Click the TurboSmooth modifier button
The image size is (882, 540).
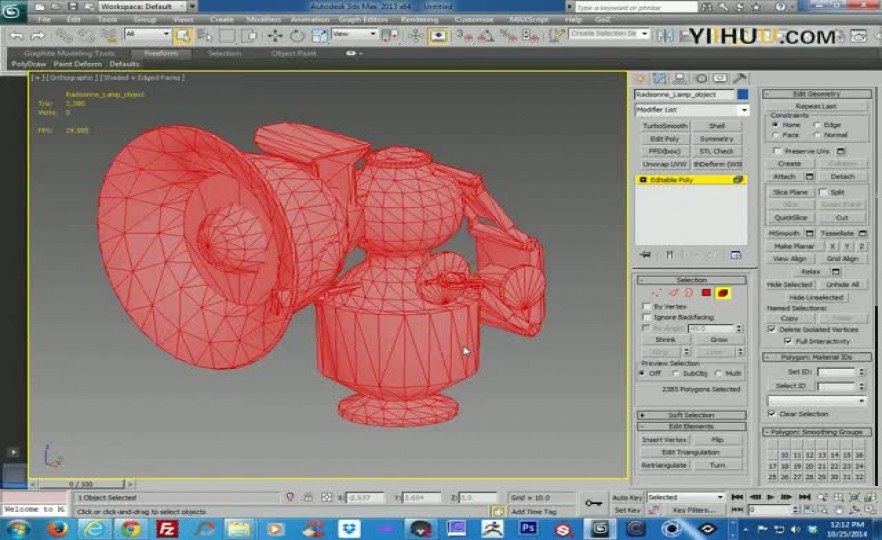665,126
